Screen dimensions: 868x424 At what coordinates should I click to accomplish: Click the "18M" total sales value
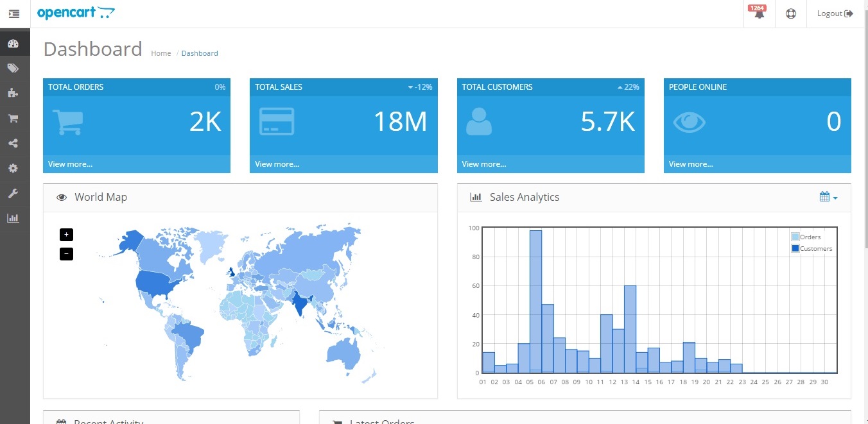[400, 121]
